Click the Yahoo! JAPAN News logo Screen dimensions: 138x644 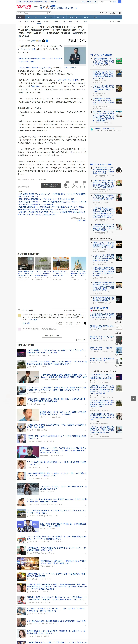27,7
